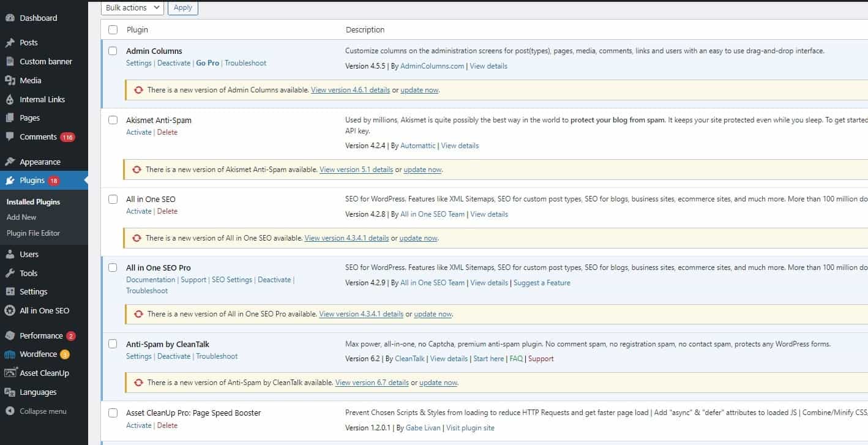Click Go Pro under Admin Columns
Viewport: 868px width, 445px height.
(208, 63)
